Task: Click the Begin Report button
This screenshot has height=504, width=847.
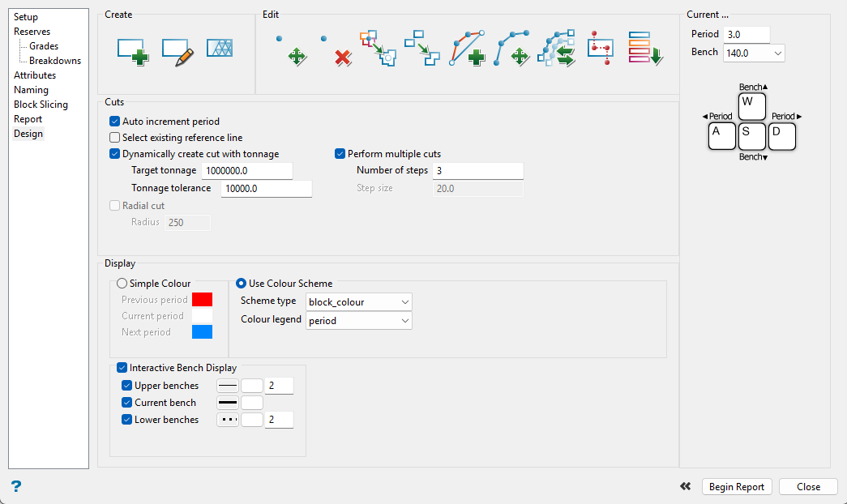Action: (x=737, y=487)
